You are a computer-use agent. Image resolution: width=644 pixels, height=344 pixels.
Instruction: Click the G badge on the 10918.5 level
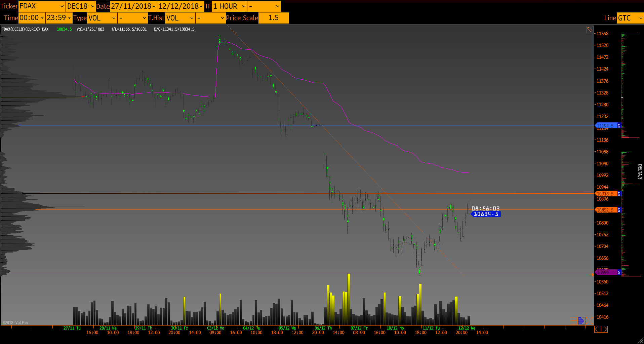619,194
